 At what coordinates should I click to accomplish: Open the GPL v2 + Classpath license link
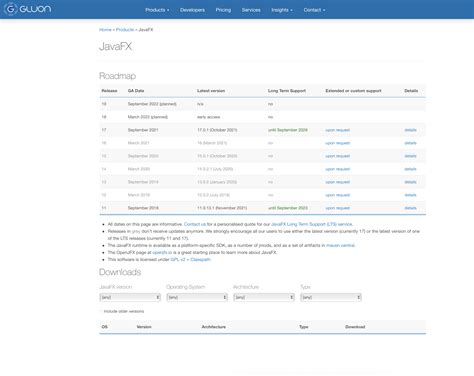[190, 259]
